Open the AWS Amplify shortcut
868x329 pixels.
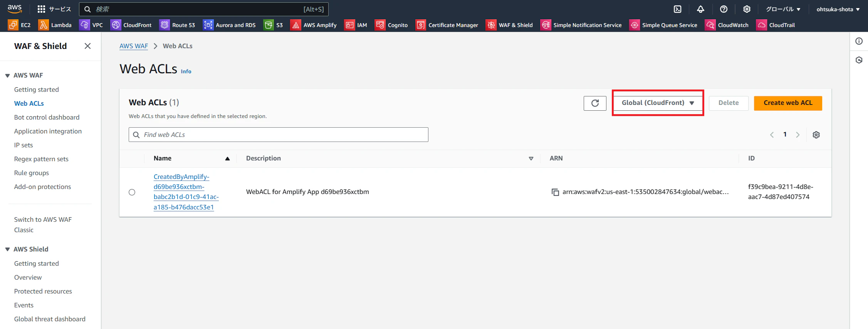[x=314, y=25]
